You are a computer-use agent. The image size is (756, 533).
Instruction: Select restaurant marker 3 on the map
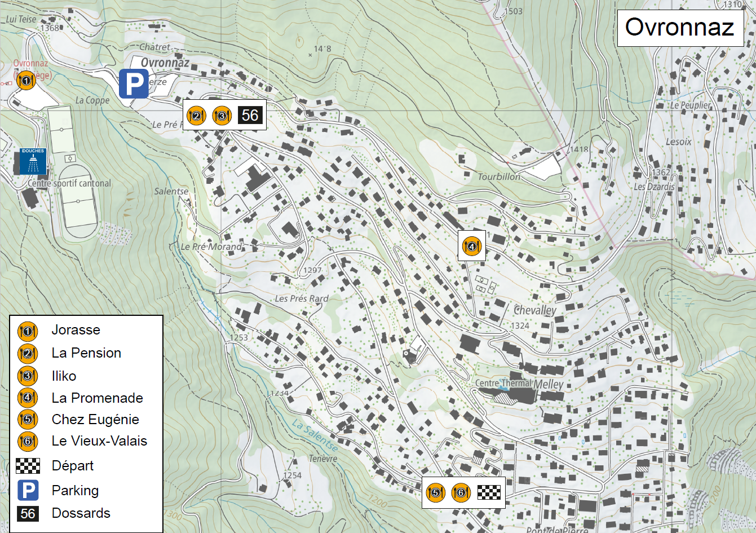(x=222, y=116)
